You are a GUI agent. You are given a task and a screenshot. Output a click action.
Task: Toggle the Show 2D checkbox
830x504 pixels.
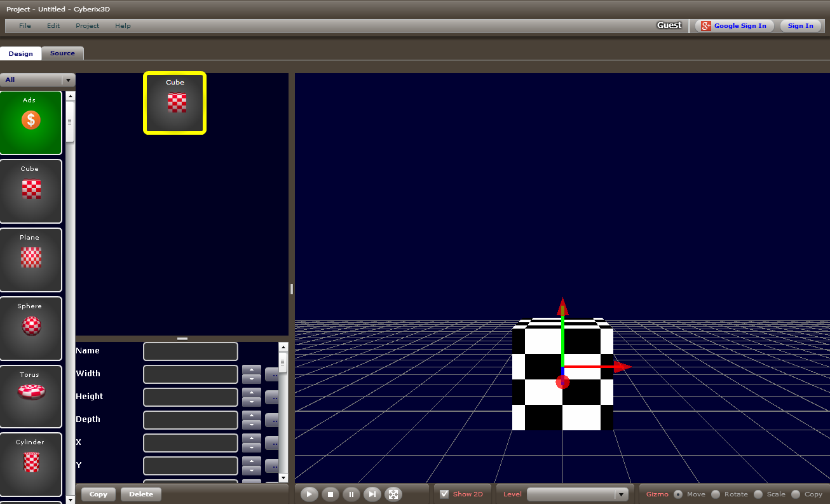(444, 494)
